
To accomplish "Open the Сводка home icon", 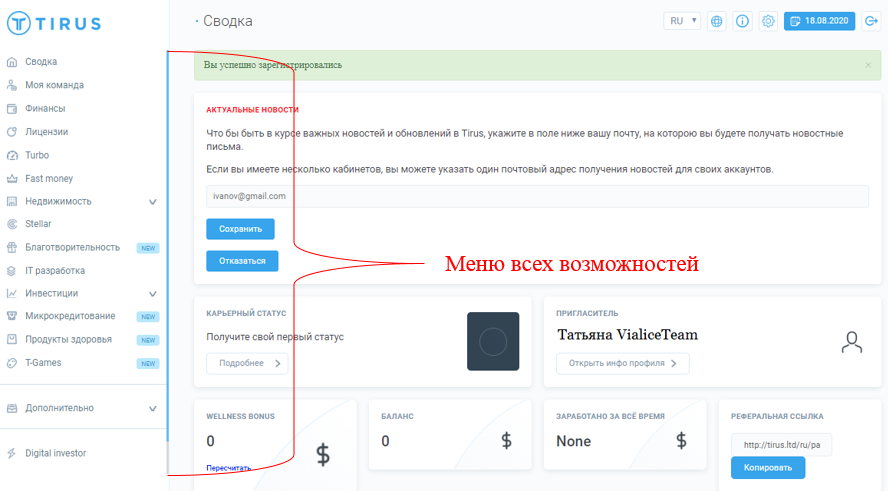I will (12, 62).
